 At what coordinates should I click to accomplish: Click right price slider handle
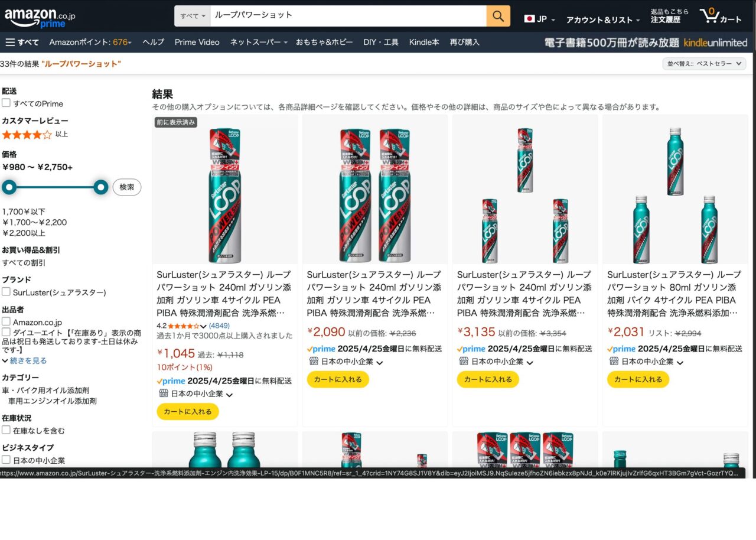pyautogui.click(x=102, y=187)
